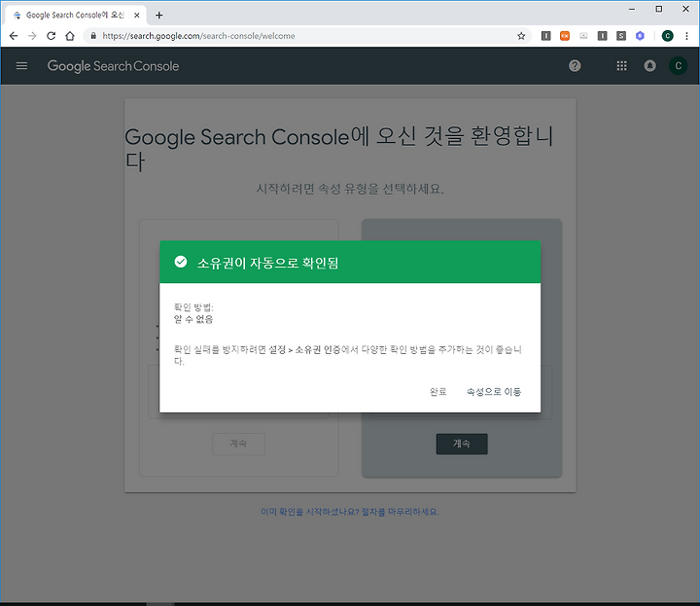Reload the page
Viewport: 700px width, 606px height.
click(x=51, y=36)
